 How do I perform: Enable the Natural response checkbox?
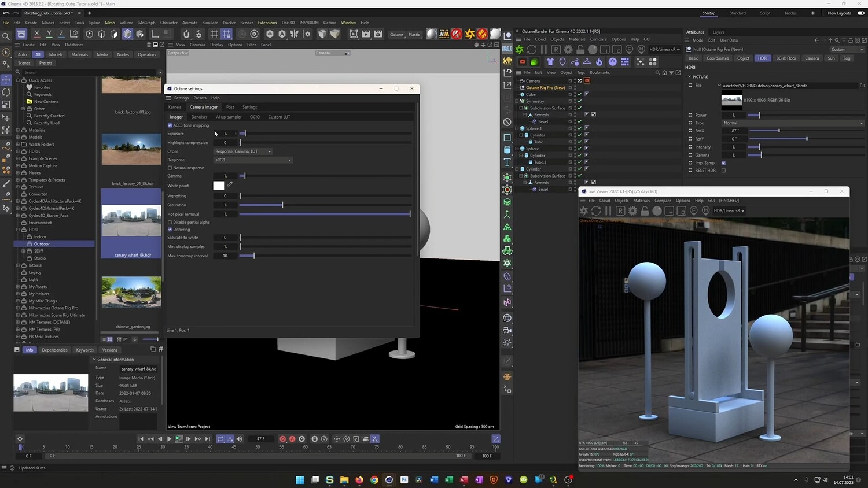click(170, 168)
